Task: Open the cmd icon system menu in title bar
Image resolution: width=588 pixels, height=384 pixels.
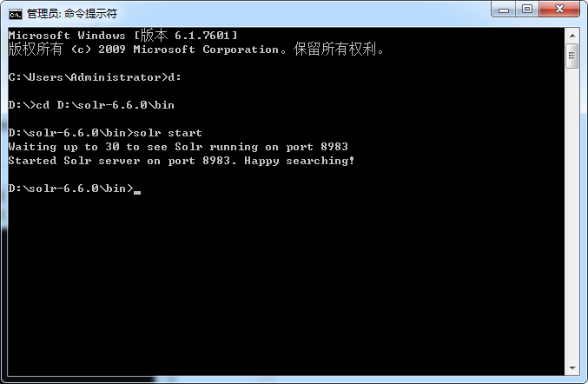Action: [16, 14]
